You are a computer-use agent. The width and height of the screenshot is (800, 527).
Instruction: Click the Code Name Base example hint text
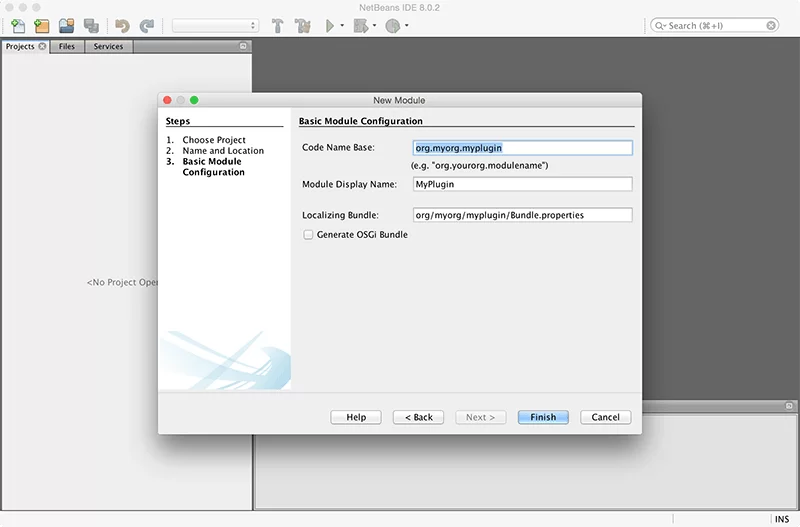point(480,165)
